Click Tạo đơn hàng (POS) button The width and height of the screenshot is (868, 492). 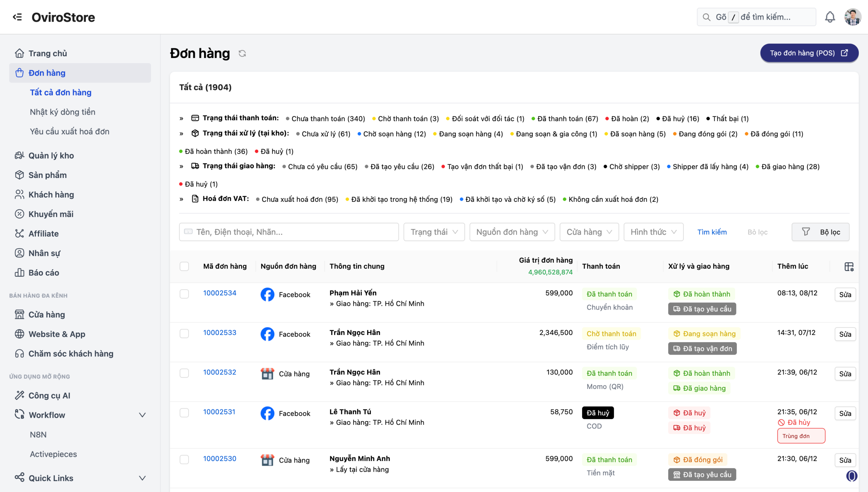[x=809, y=53]
